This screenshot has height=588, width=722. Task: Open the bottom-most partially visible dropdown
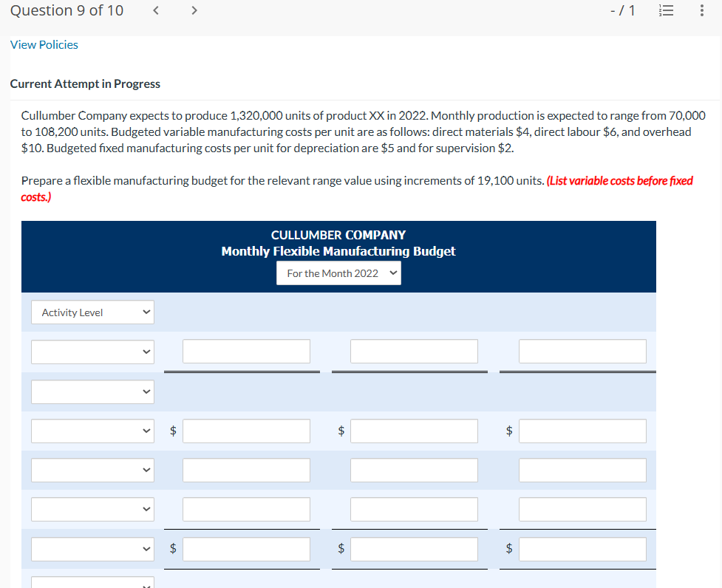(x=92, y=583)
